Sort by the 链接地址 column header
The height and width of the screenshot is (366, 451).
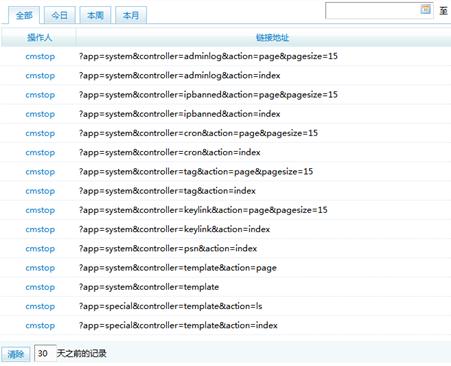[x=272, y=38]
